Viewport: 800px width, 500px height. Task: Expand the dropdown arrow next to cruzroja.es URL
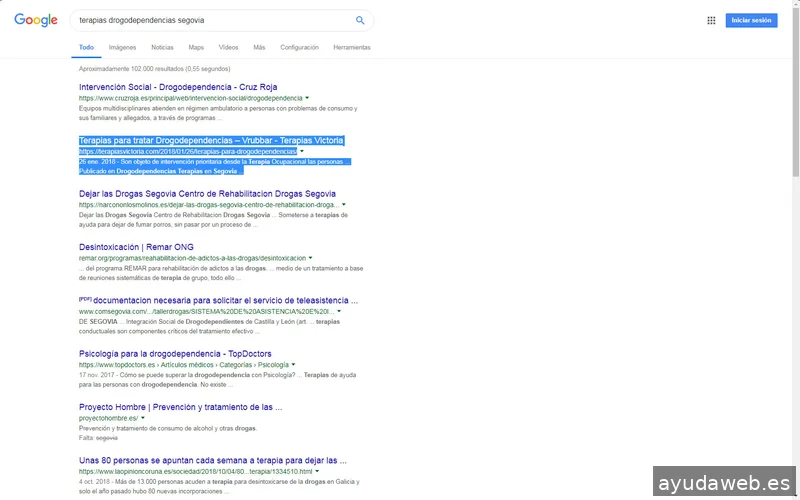tap(307, 98)
